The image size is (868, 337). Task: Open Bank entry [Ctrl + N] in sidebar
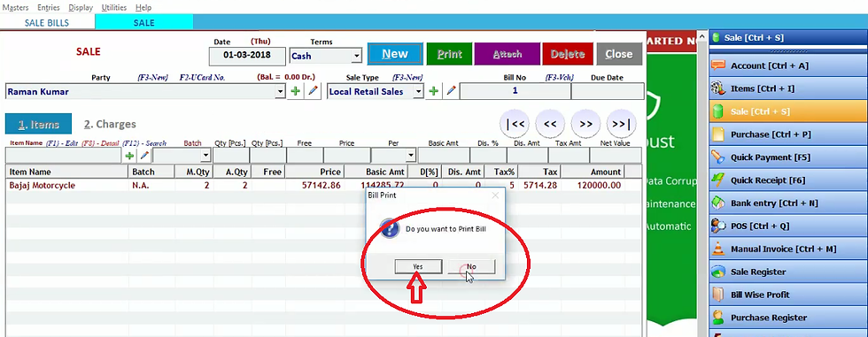pyautogui.click(x=788, y=203)
